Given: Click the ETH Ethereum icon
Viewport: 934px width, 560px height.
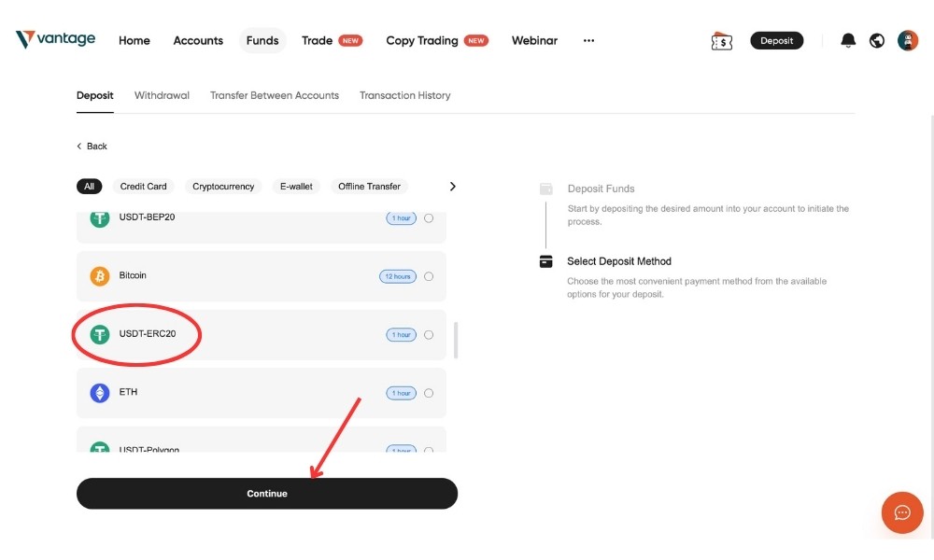Looking at the screenshot, I should coord(100,393).
